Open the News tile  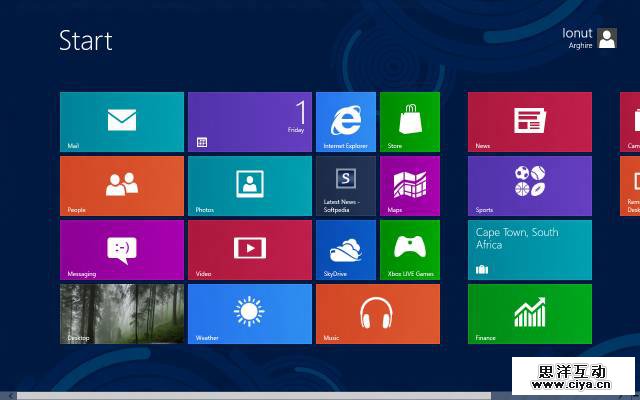coord(529,122)
